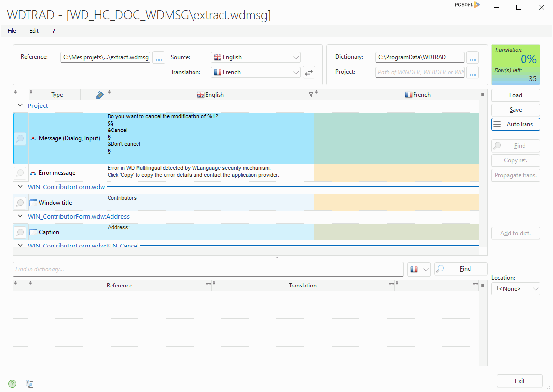
Task: Click the PC SOFT logo icon
Action: click(x=467, y=4)
